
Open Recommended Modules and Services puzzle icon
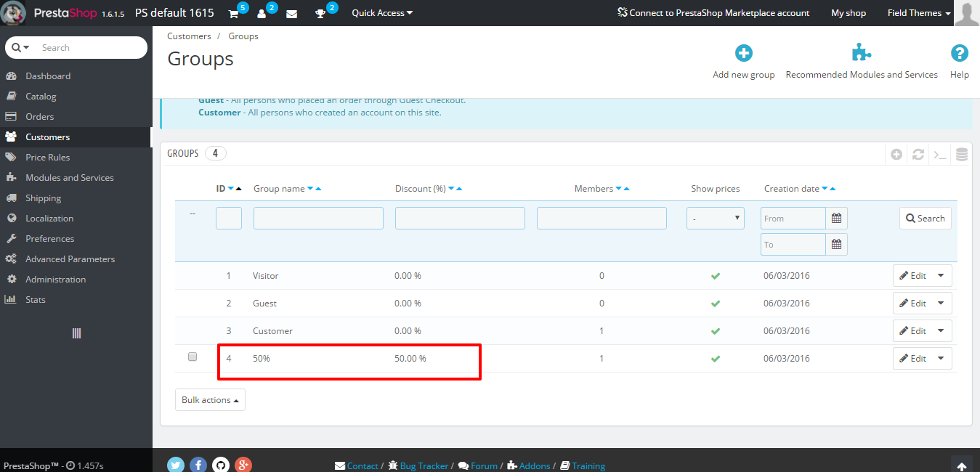point(861,53)
